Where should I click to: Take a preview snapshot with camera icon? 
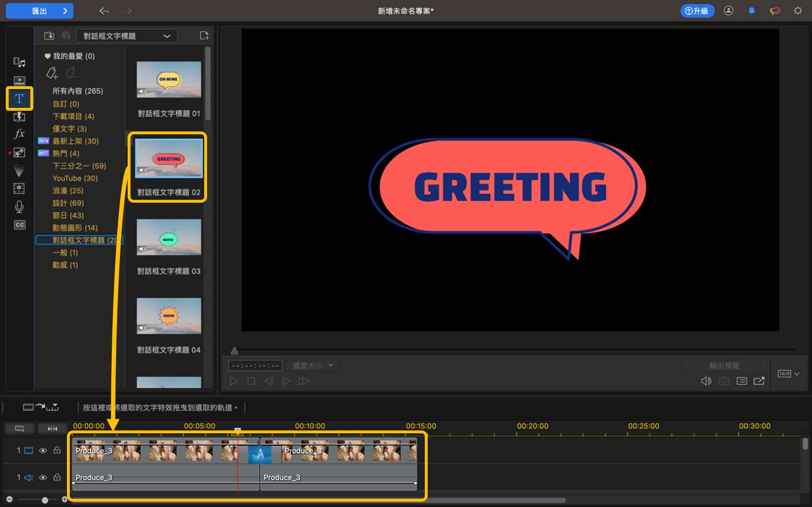click(x=724, y=381)
